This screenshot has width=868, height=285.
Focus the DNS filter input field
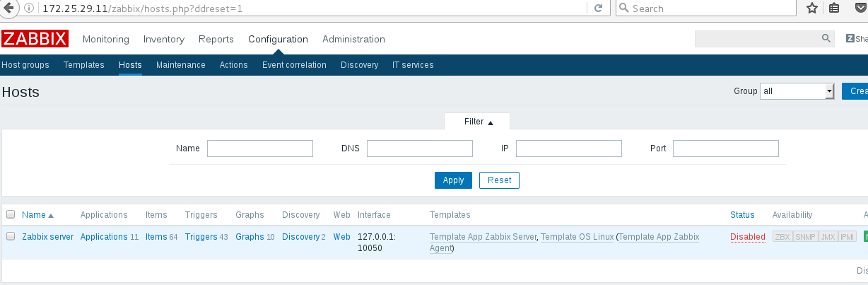coord(420,149)
